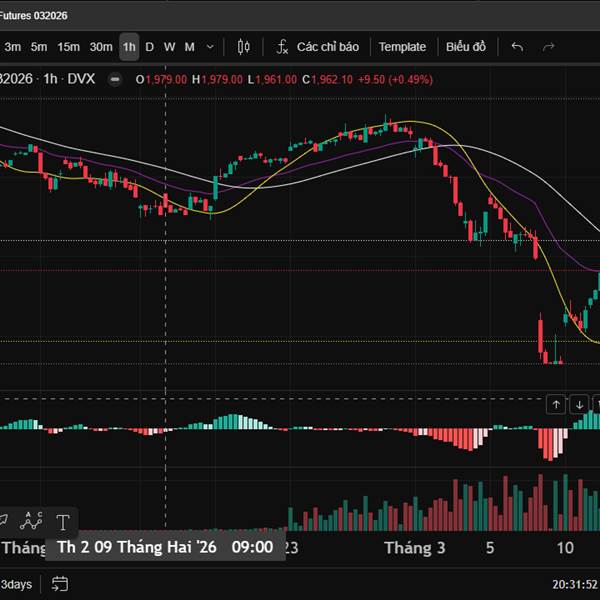Collapse the legend with the minus icon

[115, 80]
